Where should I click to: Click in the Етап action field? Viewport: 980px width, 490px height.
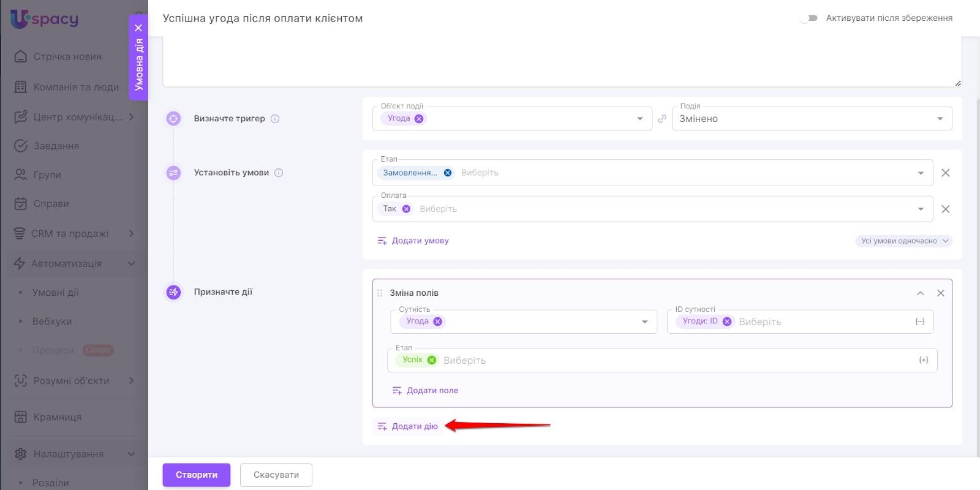pyautogui.click(x=674, y=360)
